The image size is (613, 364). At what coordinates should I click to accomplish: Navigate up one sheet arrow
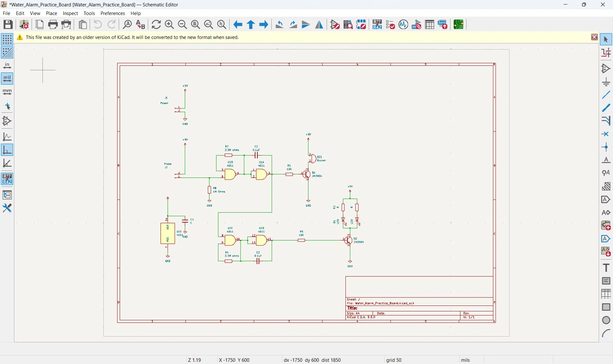[251, 25]
